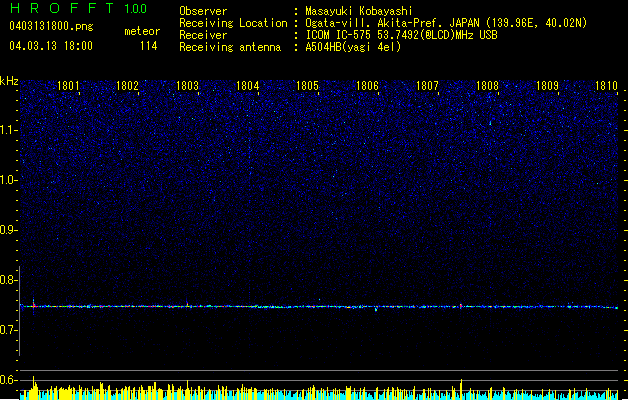
Task: Click the 1809 time marker
Action: pos(547,86)
